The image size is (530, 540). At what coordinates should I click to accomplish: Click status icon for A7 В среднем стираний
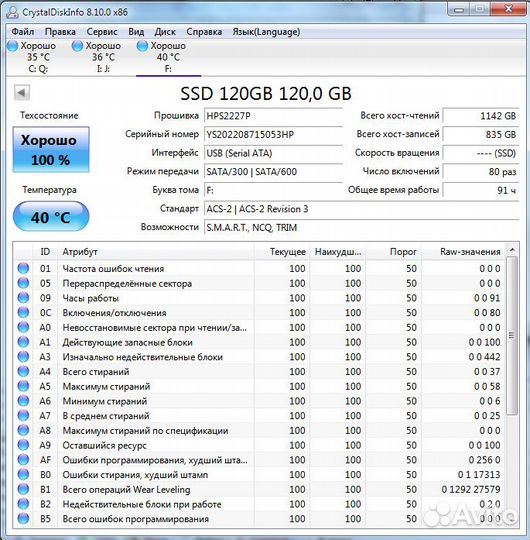[23, 416]
